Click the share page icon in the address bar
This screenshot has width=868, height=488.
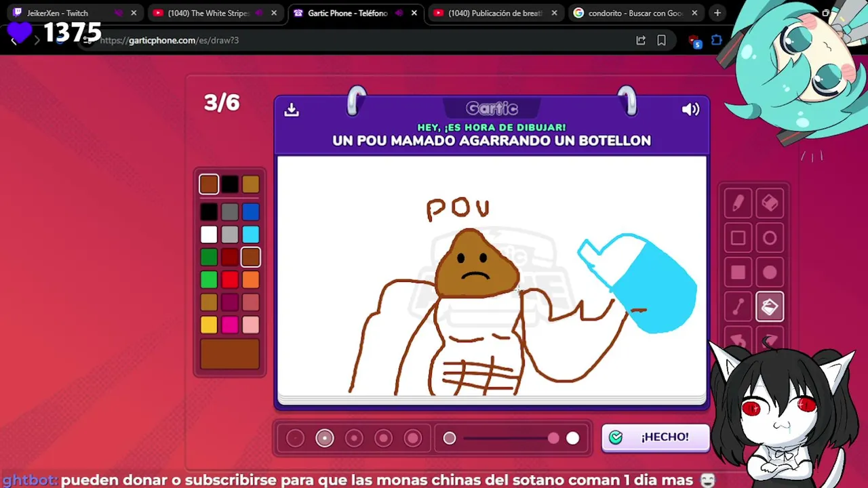click(x=641, y=41)
